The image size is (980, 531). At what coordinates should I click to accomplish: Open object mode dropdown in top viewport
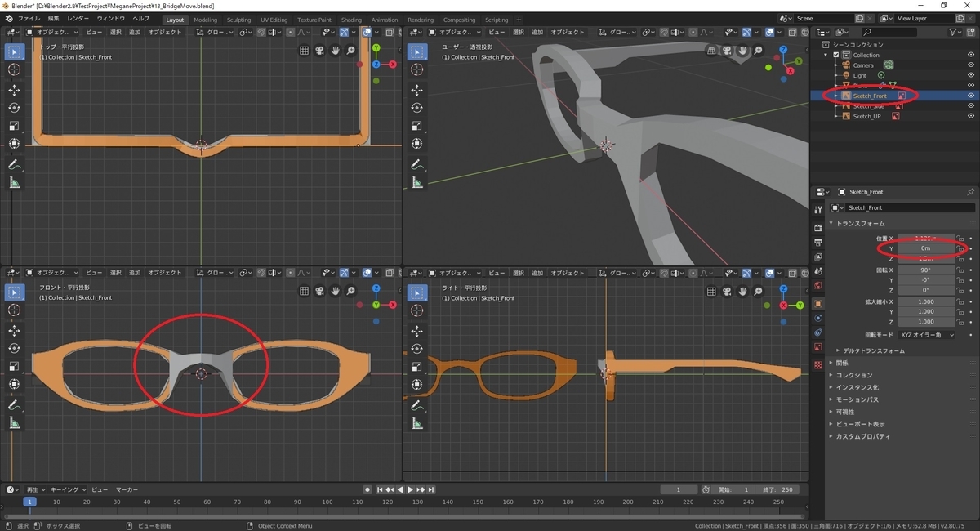(51, 32)
